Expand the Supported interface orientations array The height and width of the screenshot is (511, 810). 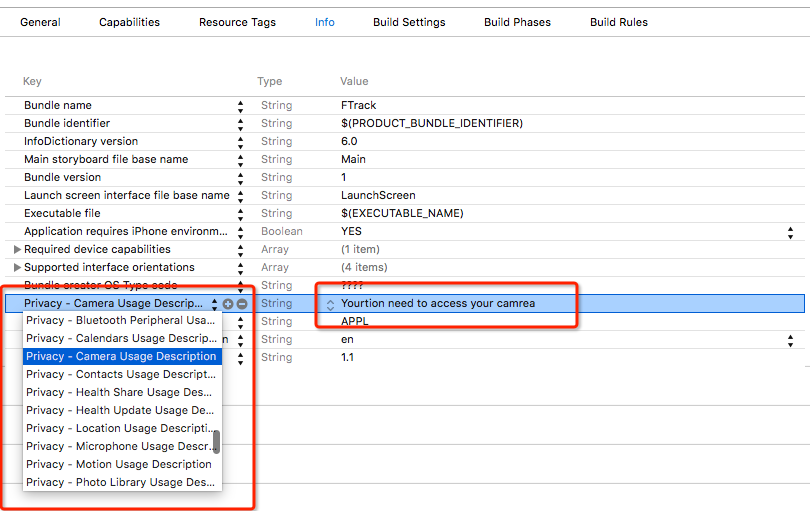tap(16, 268)
